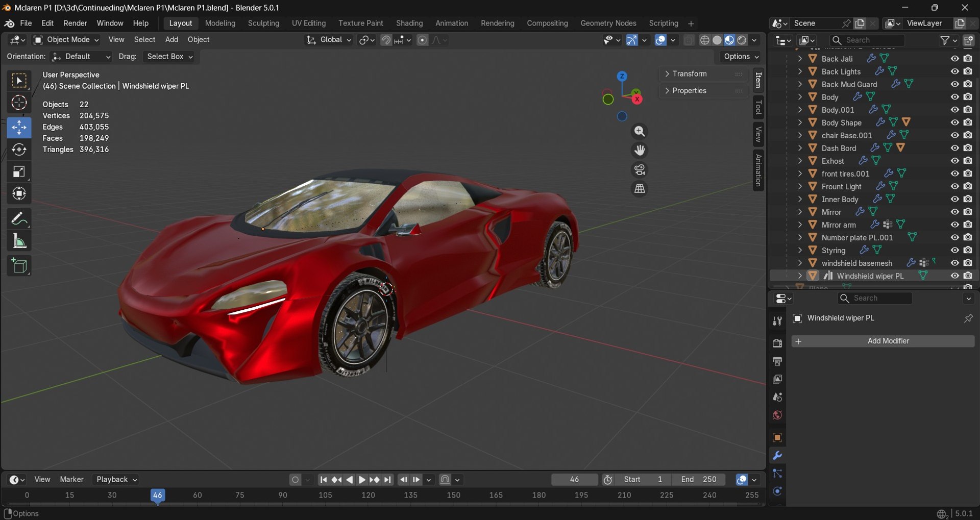This screenshot has height=520, width=980.
Task: Disable rendering of Exhost object
Action: (x=968, y=161)
